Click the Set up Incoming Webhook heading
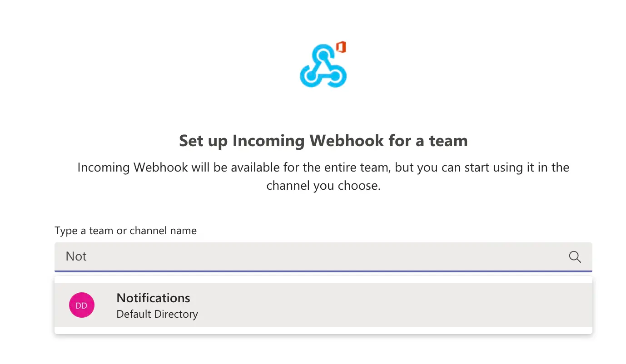 (323, 141)
